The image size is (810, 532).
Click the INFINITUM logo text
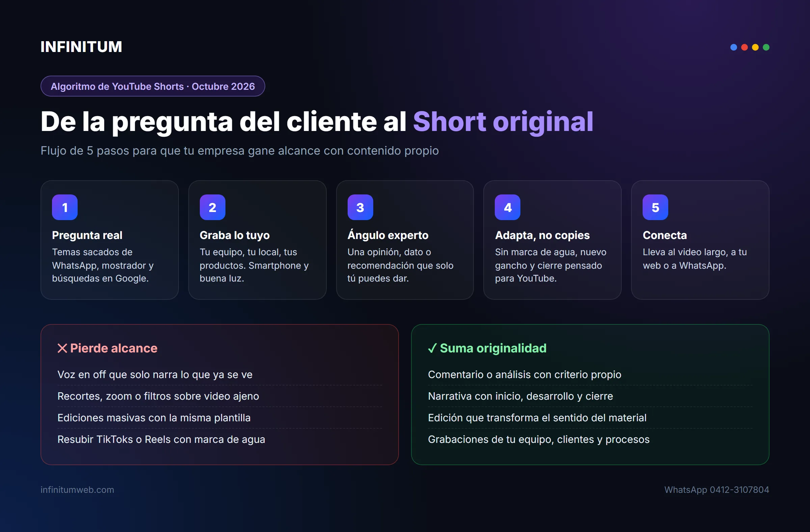tap(81, 47)
